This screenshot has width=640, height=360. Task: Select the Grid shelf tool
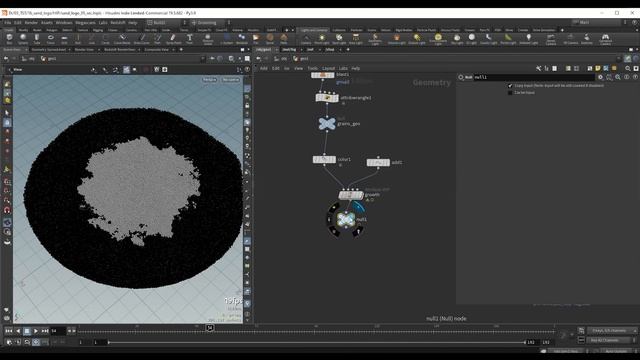(x=64, y=39)
